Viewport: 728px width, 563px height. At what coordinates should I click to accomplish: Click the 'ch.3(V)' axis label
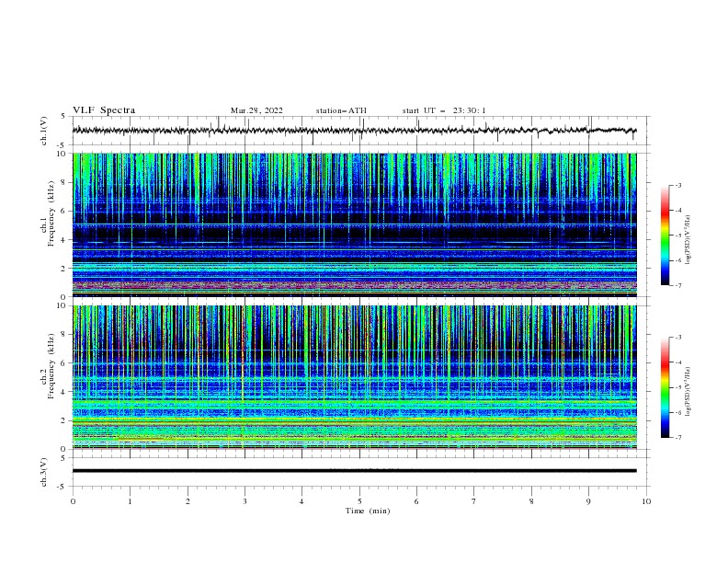(43, 472)
